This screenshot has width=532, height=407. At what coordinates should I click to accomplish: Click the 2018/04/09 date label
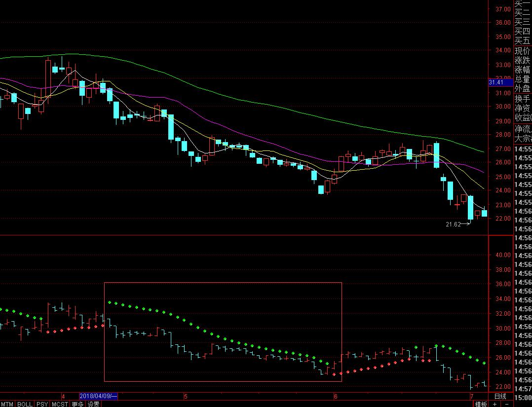99,396
